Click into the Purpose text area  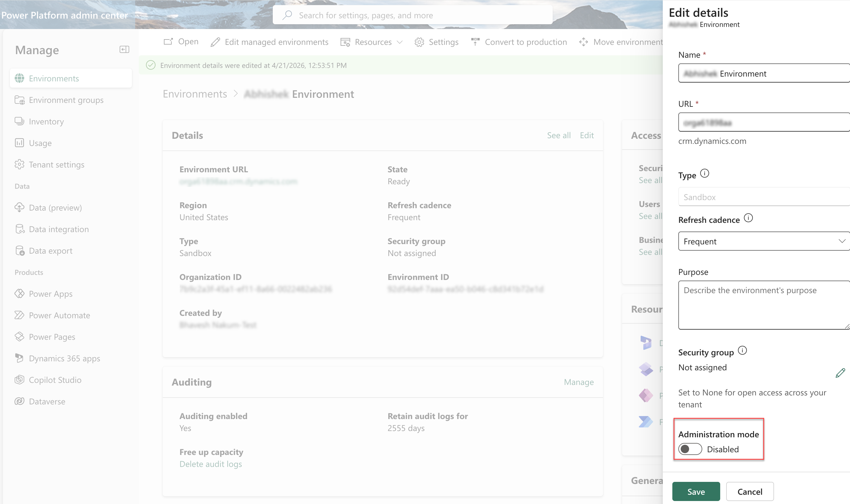(x=763, y=305)
